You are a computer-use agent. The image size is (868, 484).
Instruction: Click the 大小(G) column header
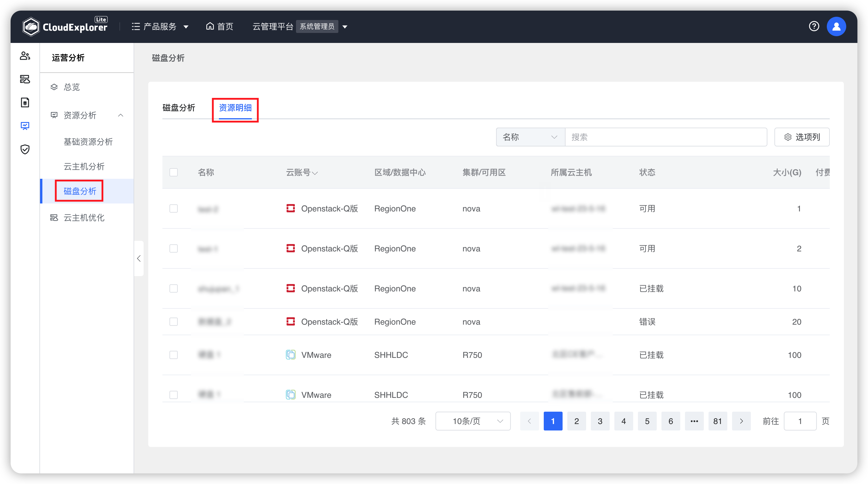click(787, 172)
